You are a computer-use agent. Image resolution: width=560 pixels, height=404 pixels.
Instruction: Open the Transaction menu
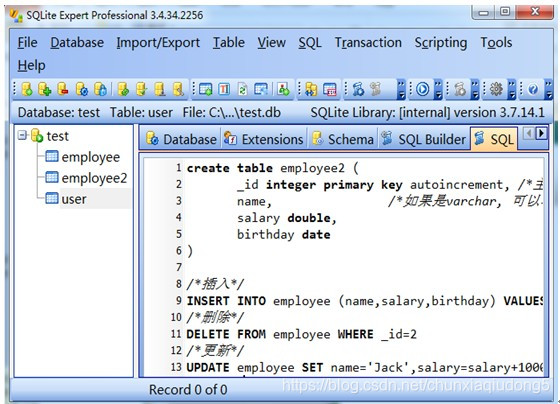click(x=368, y=43)
